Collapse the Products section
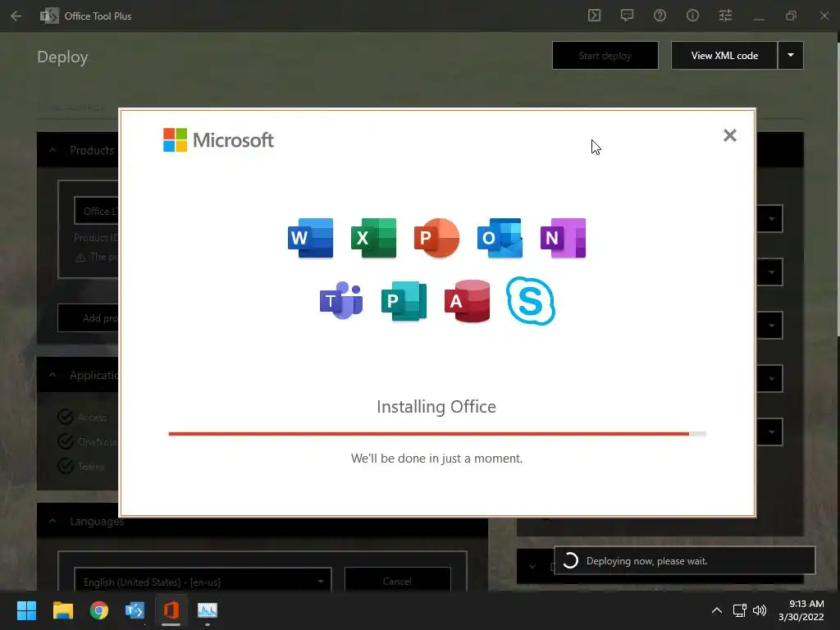 (x=52, y=151)
